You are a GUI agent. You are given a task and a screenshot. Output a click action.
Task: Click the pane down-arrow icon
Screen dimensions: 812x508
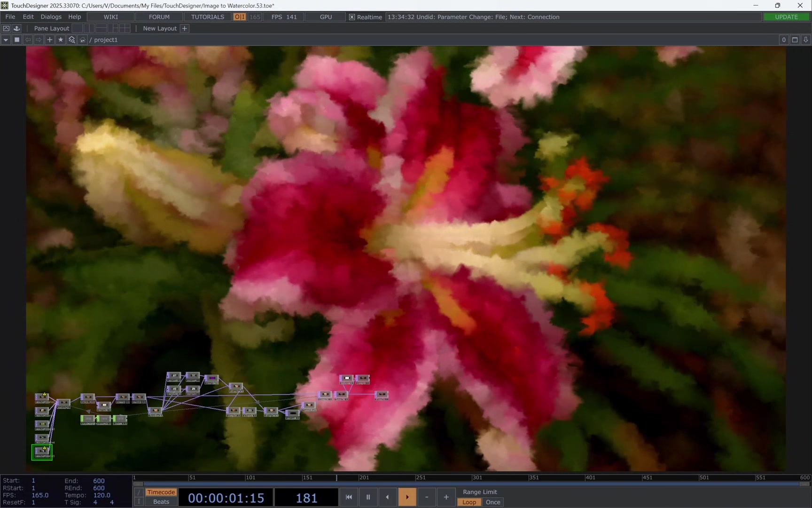coord(806,40)
